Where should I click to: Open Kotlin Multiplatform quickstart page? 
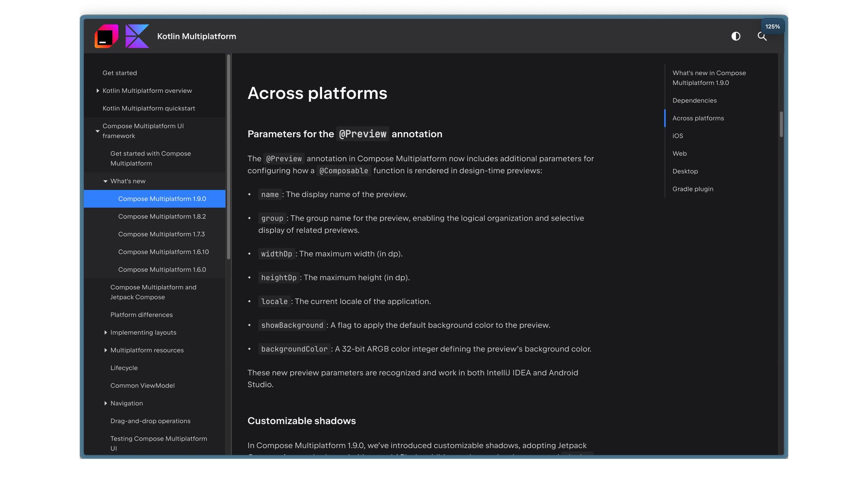149,108
